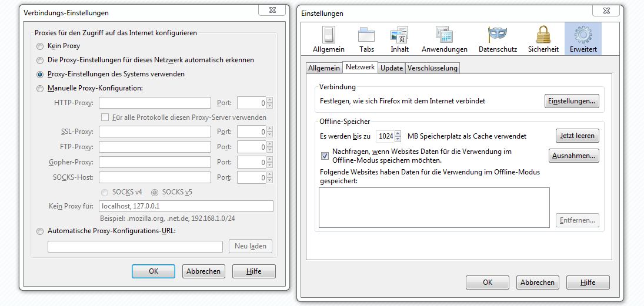
Task: Decrease the cache size MB spinner
Action: click(x=398, y=138)
